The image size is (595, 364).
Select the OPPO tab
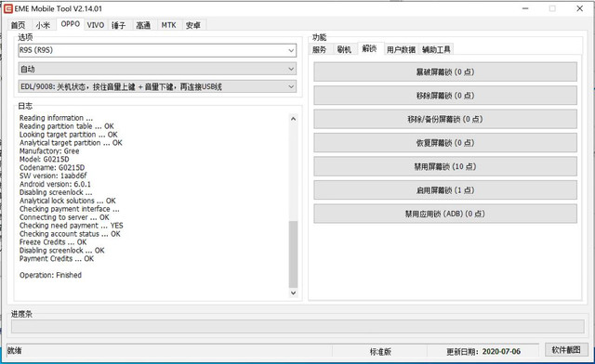[x=71, y=24]
